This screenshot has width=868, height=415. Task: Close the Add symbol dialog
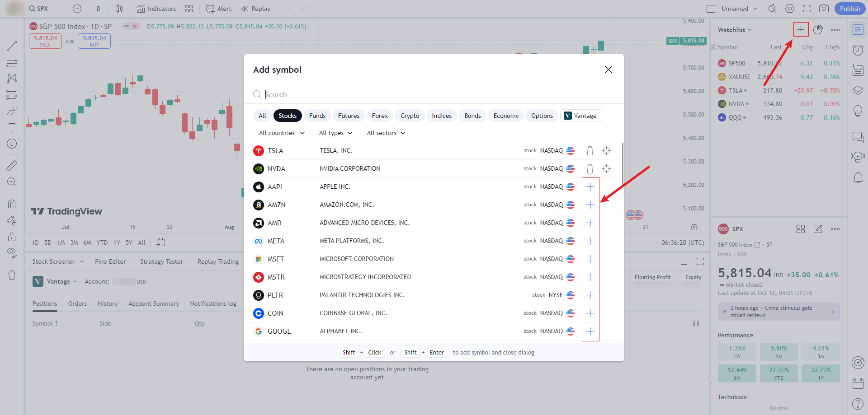(609, 70)
